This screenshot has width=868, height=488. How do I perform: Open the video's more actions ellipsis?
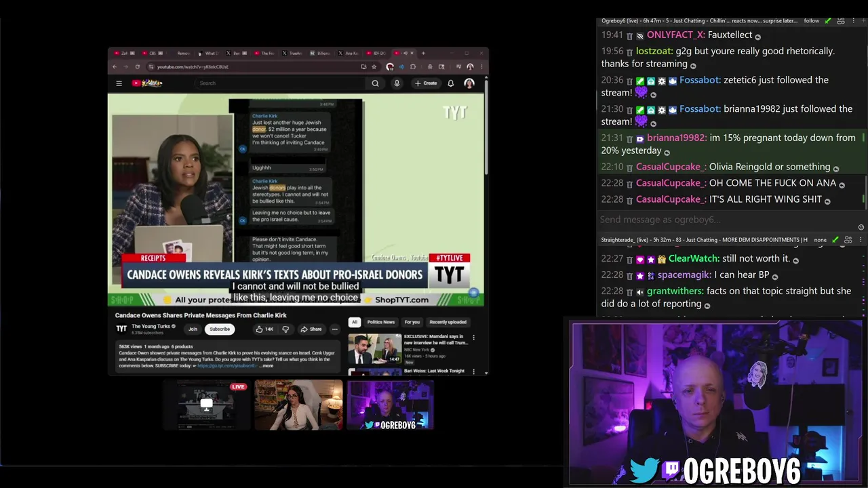[334, 329]
